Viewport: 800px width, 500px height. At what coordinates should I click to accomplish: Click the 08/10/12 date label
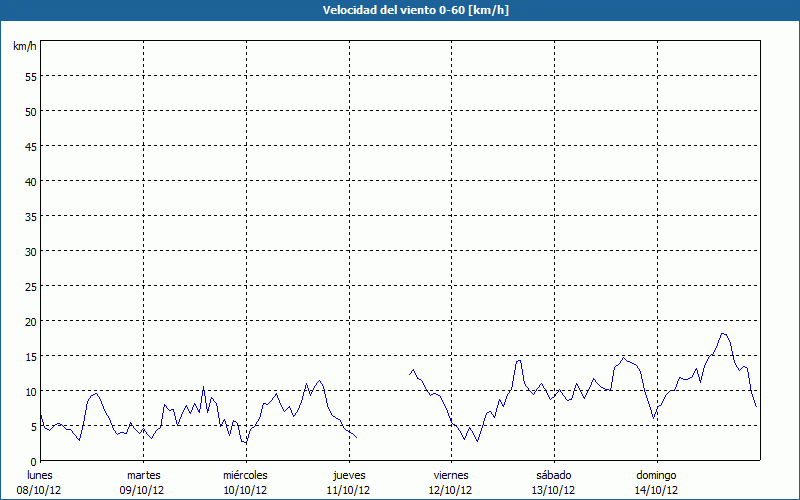[40, 490]
